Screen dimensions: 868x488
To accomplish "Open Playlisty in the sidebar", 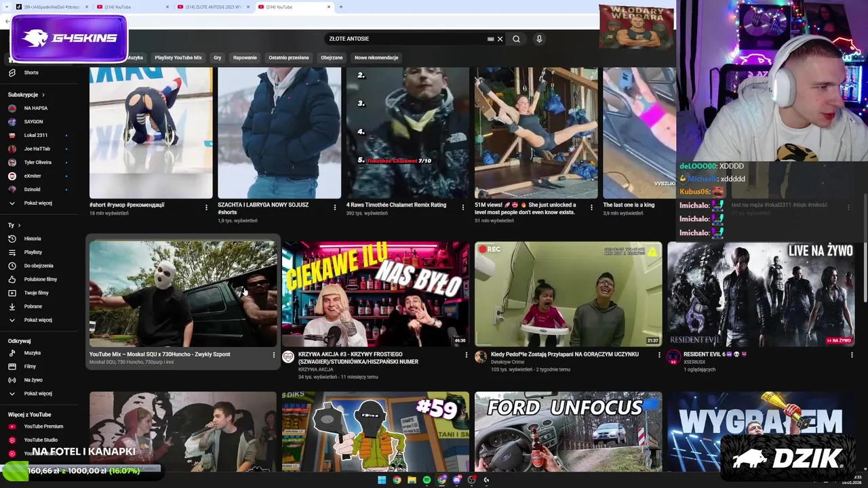I will pos(33,252).
